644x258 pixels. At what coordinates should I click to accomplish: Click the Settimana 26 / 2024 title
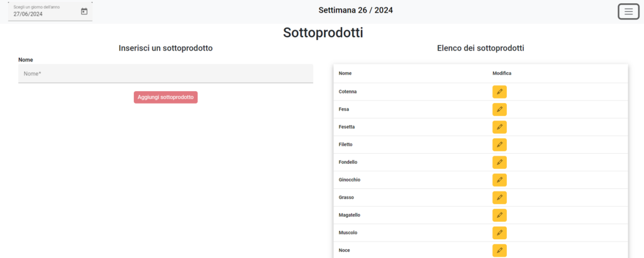tap(356, 10)
